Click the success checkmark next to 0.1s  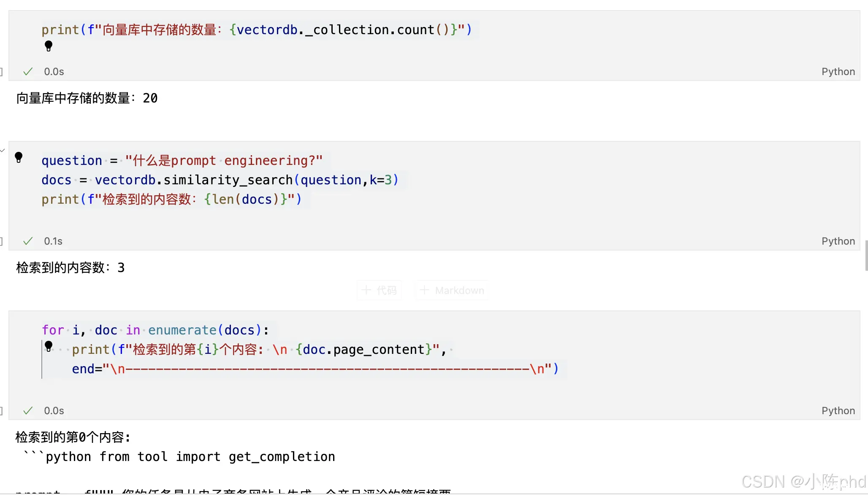[x=28, y=241]
